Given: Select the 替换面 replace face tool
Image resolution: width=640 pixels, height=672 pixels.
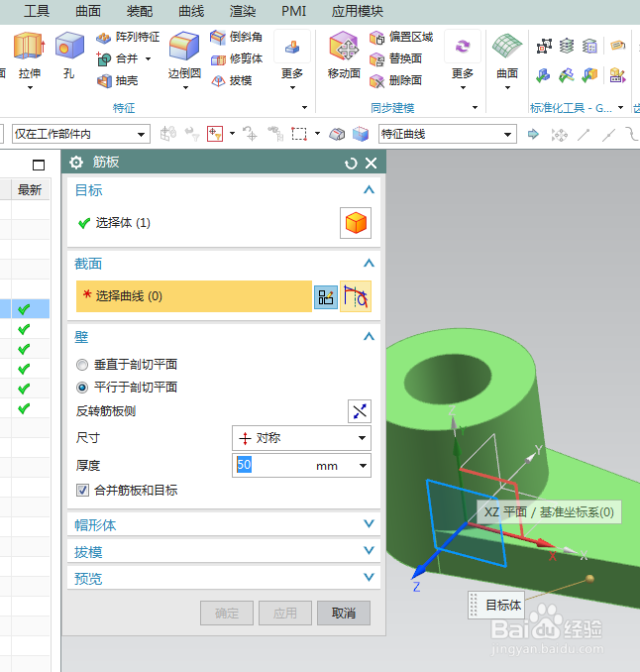Looking at the screenshot, I should click(396, 58).
